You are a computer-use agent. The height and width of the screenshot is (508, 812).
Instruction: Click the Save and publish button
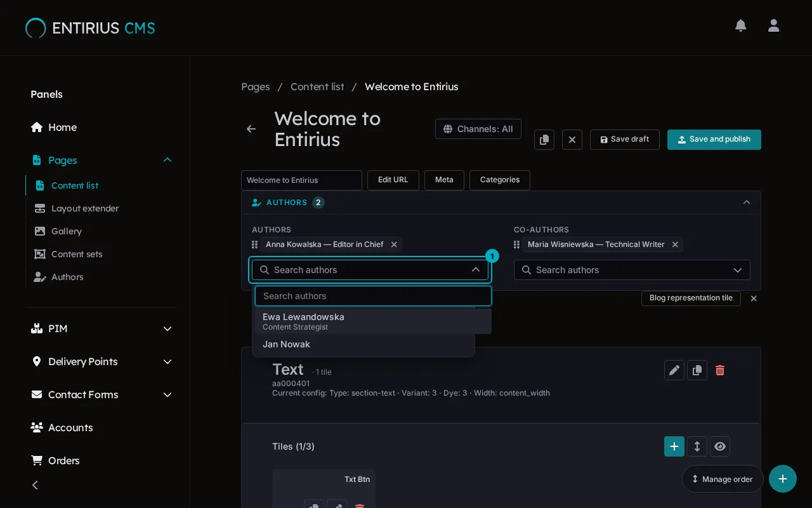(x=714, y=140)
